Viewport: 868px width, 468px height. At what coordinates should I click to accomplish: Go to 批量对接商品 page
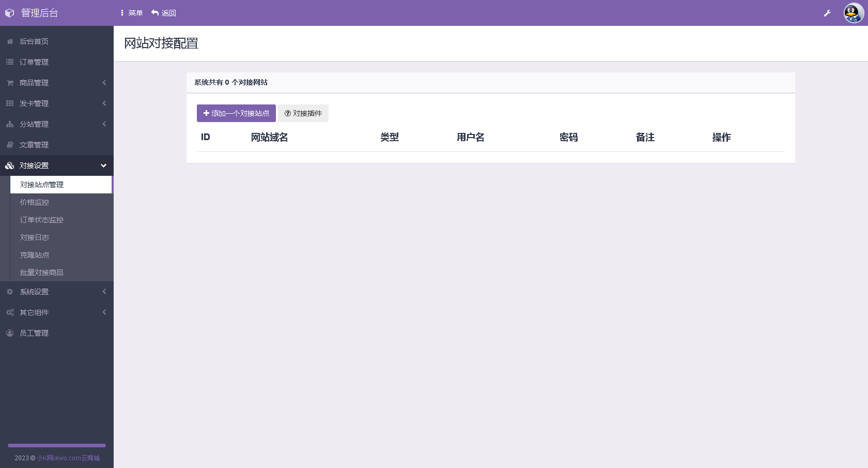click(x=42, y=273)
